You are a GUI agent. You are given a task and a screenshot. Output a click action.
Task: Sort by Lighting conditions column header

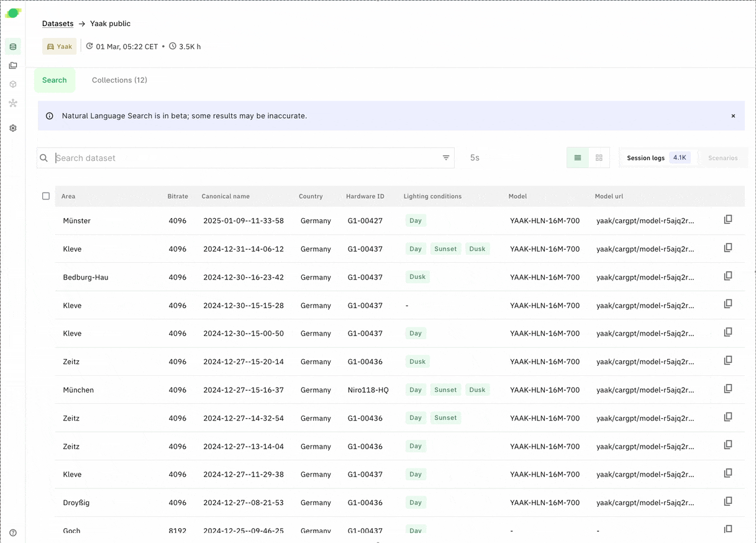coord(432,196)
